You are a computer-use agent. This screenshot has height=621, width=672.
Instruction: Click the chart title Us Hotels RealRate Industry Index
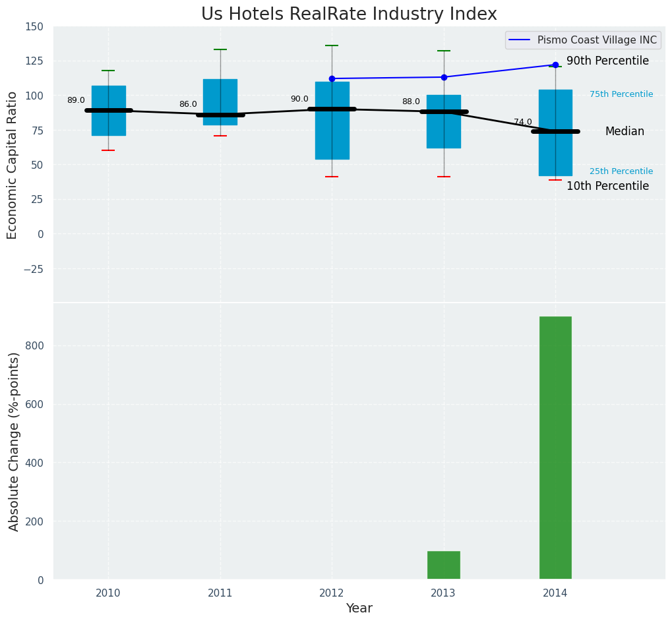coord(349,14)
